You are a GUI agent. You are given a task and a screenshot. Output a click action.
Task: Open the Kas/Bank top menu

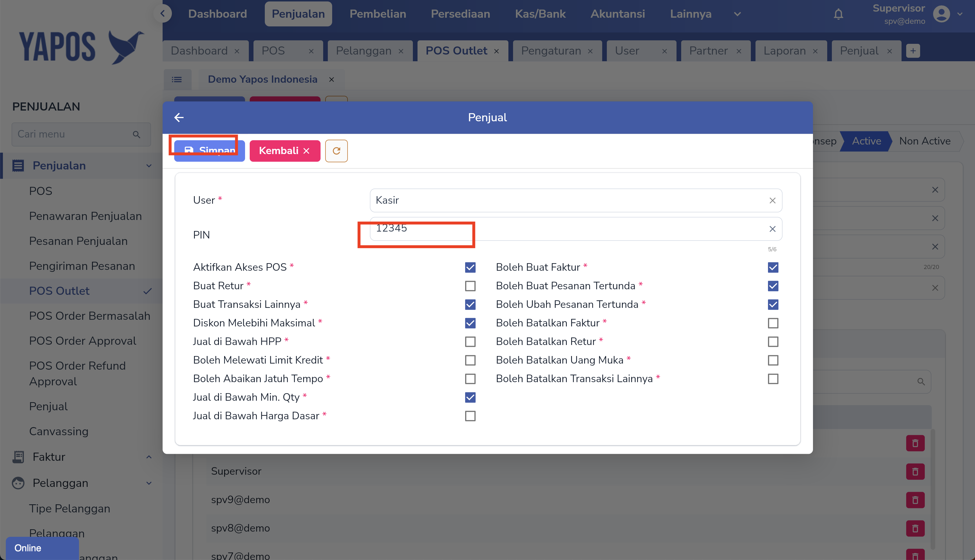pyautogui.click(x=540, y=14)
